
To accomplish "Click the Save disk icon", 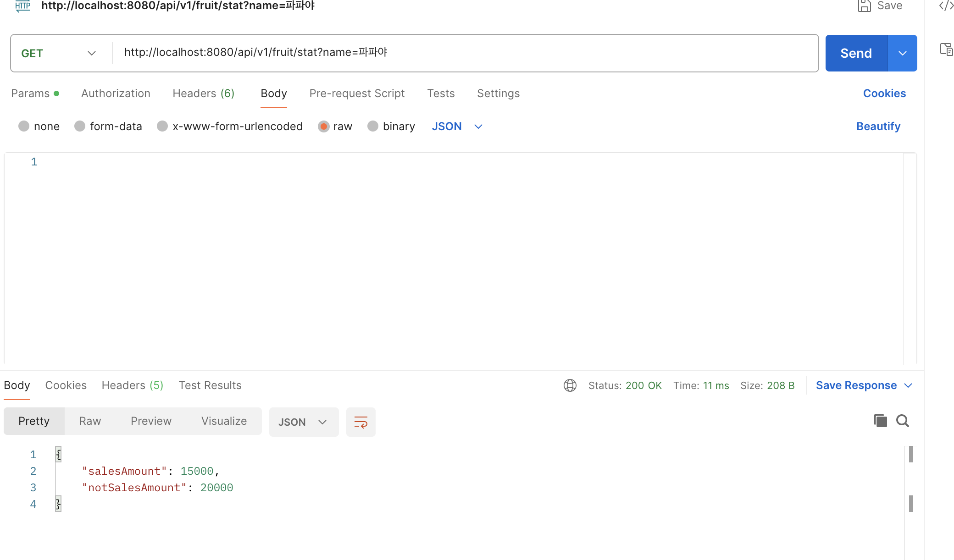I will (864, 6).
